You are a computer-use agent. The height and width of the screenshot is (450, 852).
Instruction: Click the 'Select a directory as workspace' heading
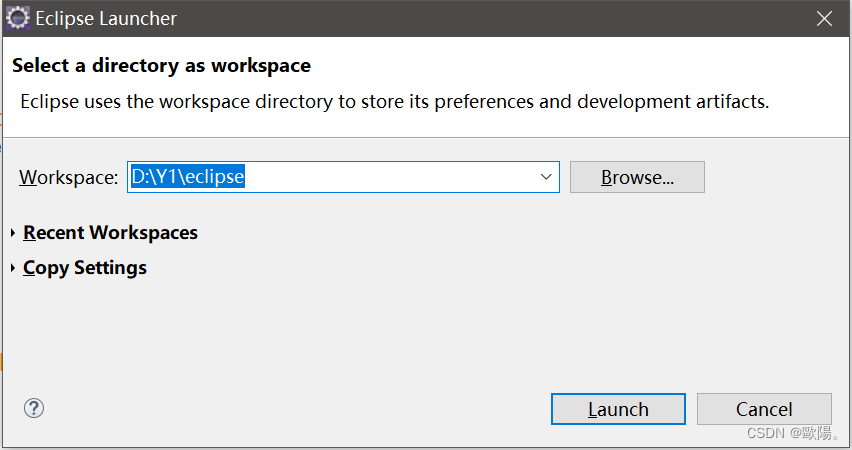161,65
